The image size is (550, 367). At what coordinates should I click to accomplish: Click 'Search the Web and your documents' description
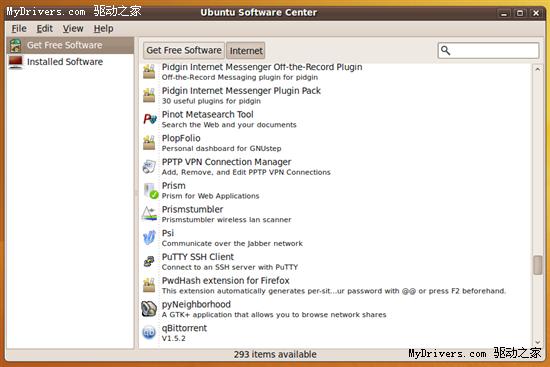pos(229,125)
